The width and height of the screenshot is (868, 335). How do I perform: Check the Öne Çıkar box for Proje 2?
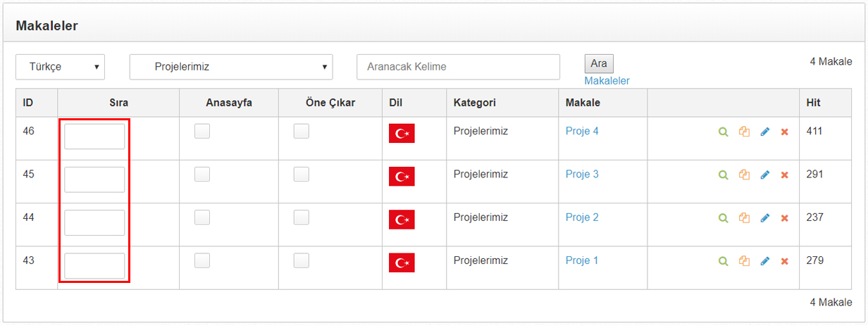coord(302,217)
